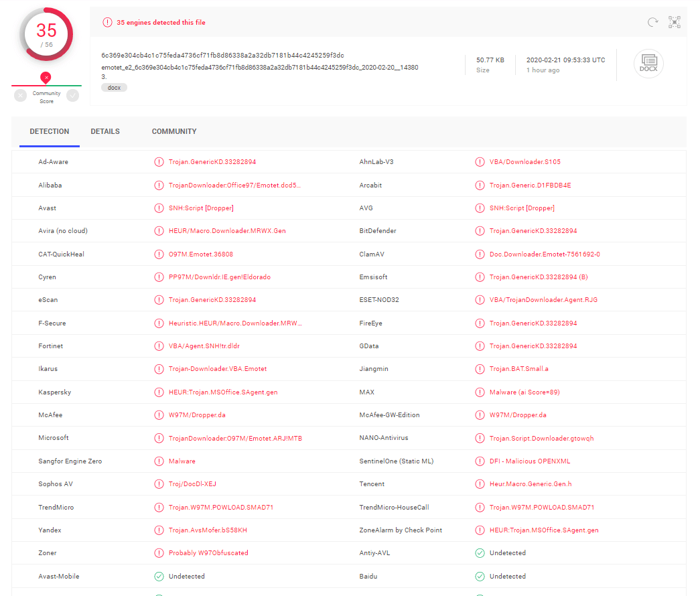Open the COMMUNITY tab
This screenshot has width=700, height=596.
pyautogui.click(x=174, y=132)
